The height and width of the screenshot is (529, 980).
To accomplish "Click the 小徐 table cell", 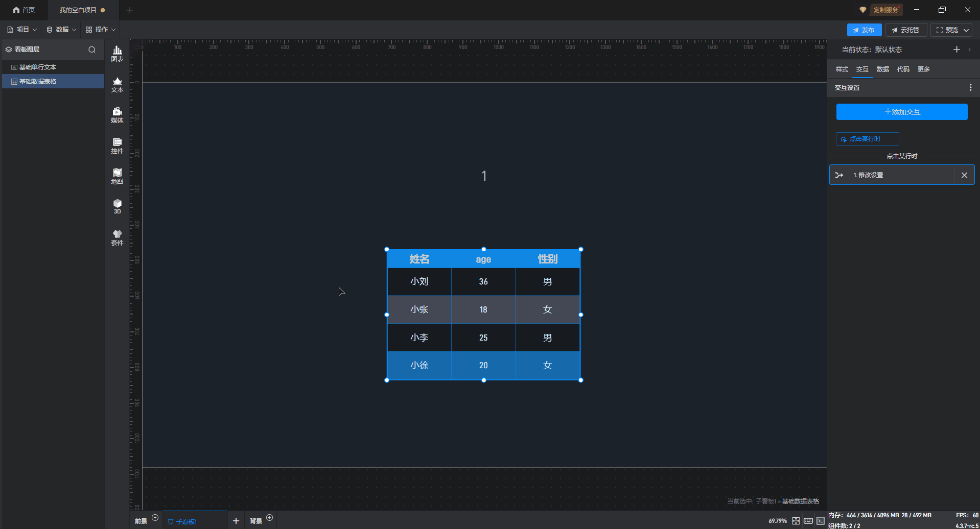I will coord(419,366).
